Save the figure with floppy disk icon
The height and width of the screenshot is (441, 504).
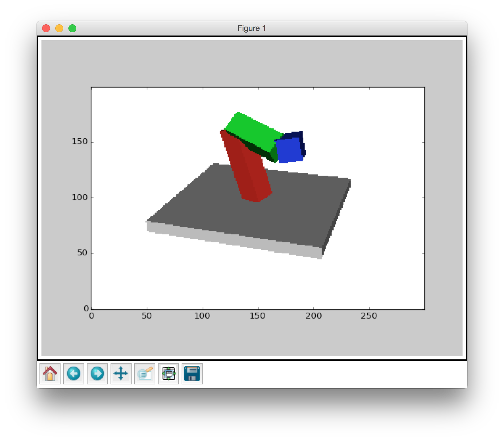tap(192, 374)
